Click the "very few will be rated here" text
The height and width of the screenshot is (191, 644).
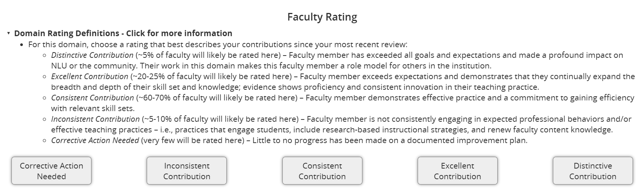click(192, 140)
